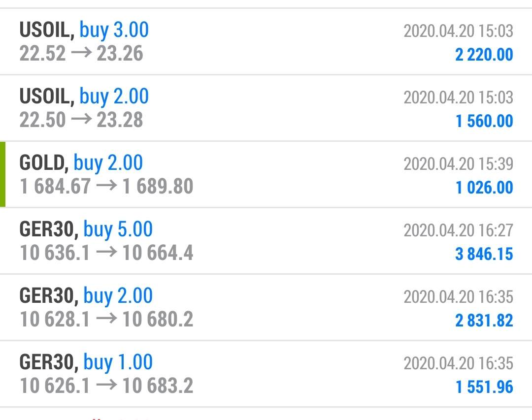Click the green marker on GOLD row
This screenshot has width=532, height=420.
[x=2, y=174]
